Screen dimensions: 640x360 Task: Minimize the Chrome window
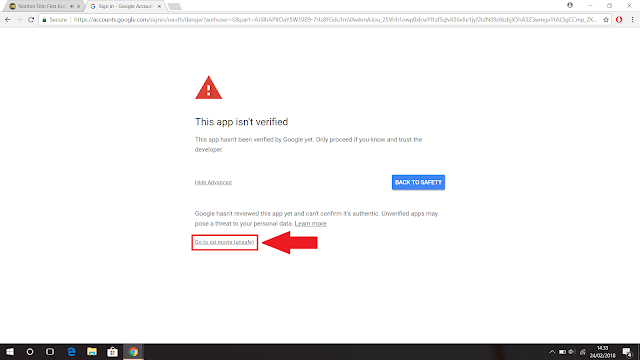(x=590, y=6)
